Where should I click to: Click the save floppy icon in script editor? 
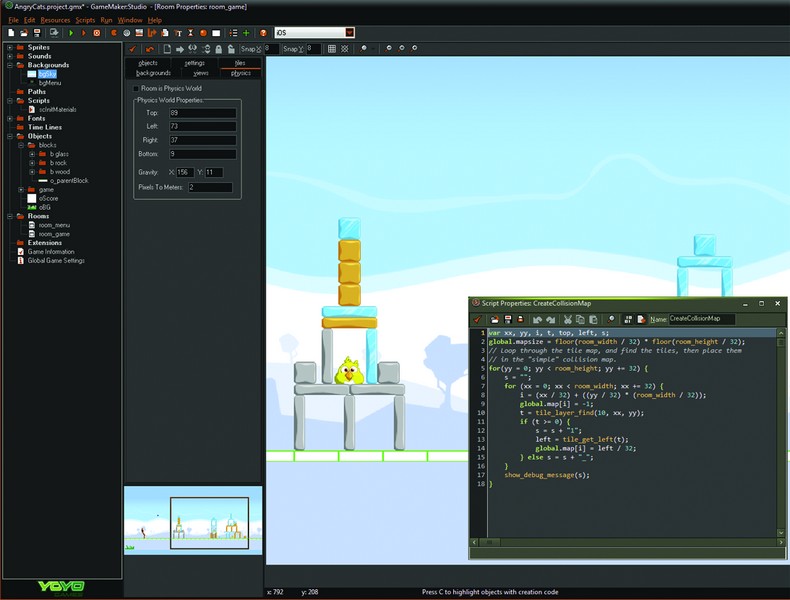click(x=508, y=319)
